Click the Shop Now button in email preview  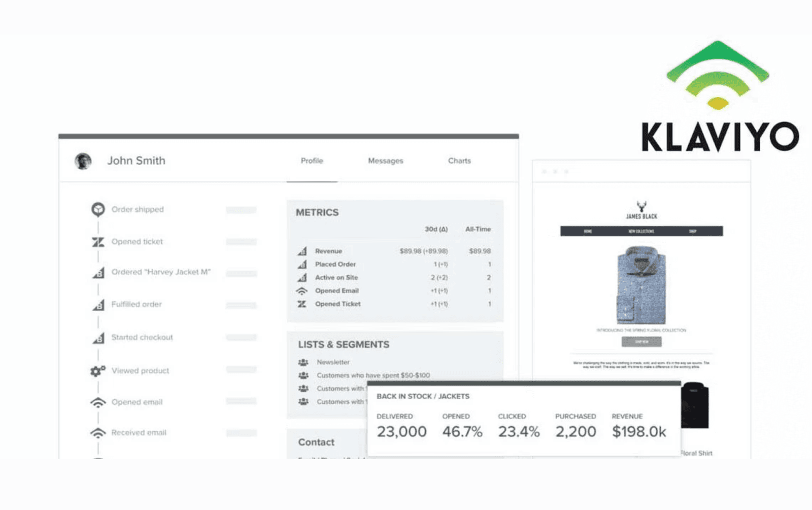641,342
